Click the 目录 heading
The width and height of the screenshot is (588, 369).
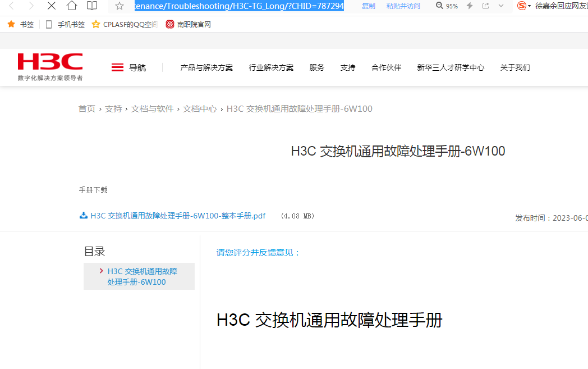(94, 252)
